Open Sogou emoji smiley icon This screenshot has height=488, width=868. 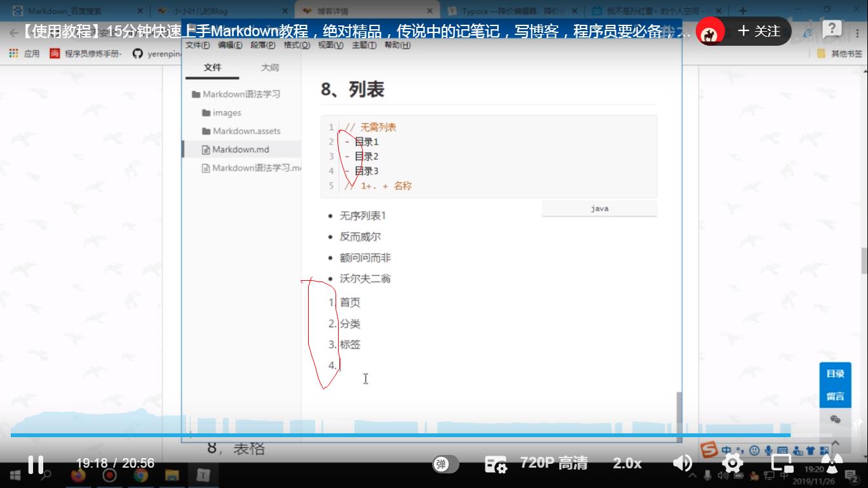click(x=754, y=451)
